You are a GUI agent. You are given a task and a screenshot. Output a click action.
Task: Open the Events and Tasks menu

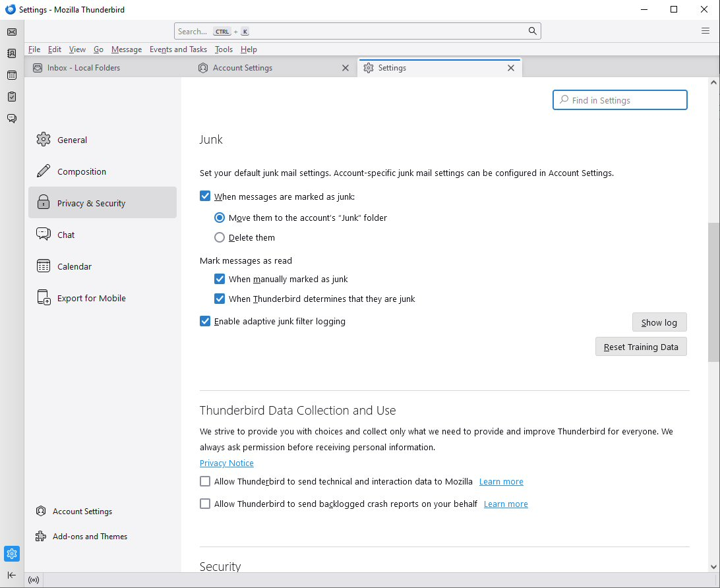pos(178,49)
